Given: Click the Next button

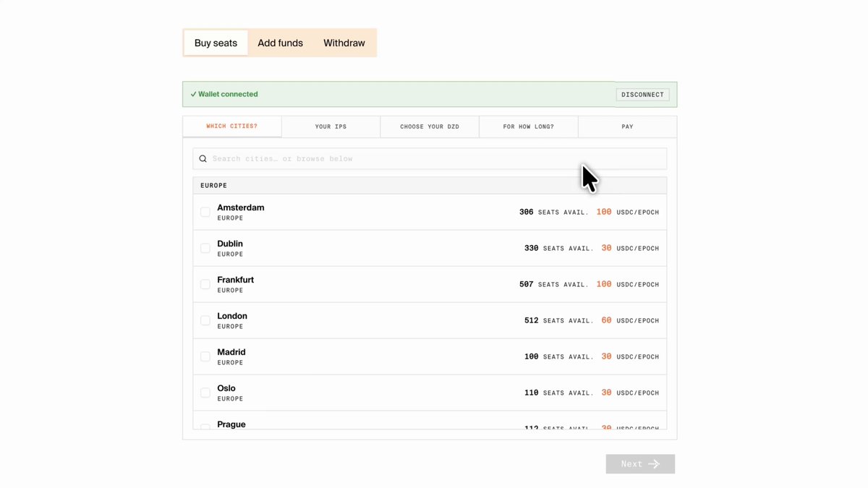Looking at the screenshot, I should tap(640, 464).
